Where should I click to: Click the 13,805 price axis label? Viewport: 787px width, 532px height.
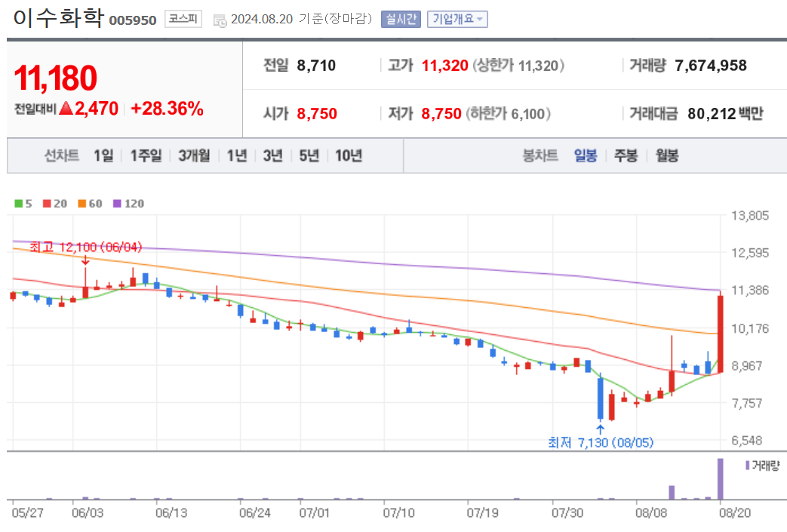(x=750, y=216)
